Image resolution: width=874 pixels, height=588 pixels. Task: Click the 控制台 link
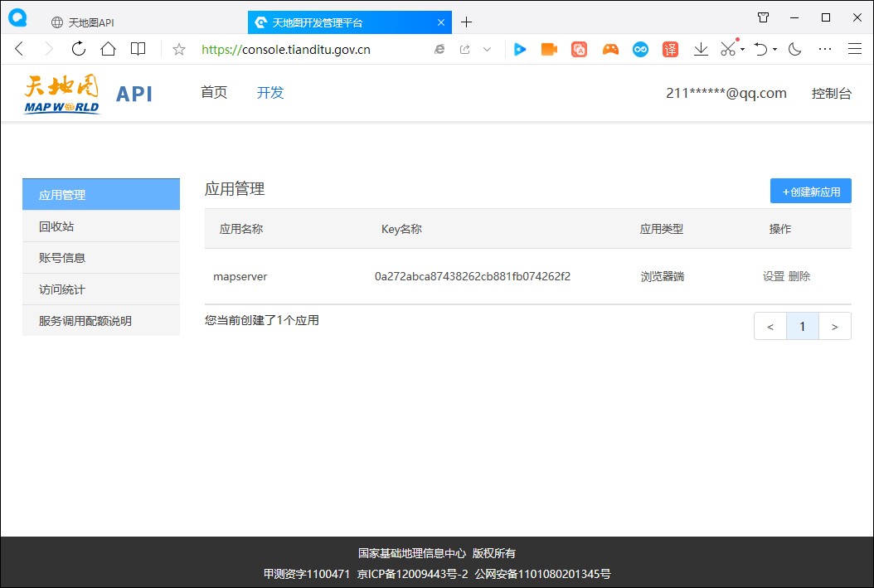[832, 94]
